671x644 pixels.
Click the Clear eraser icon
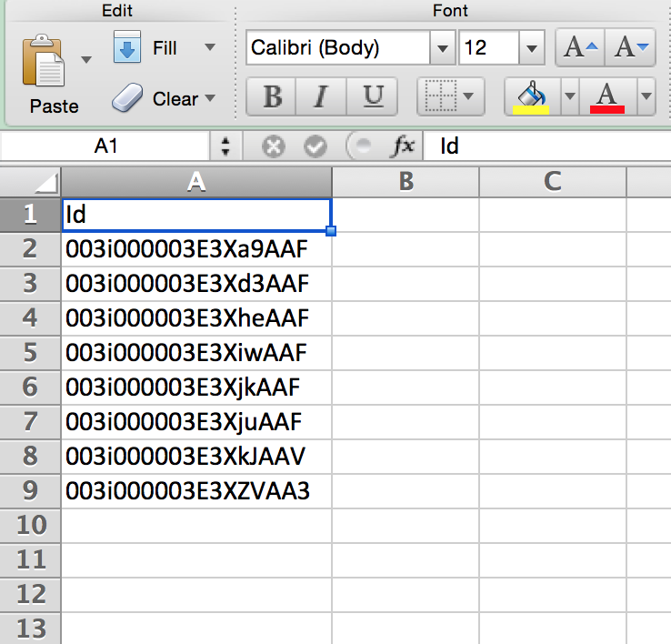pos(127,97)
